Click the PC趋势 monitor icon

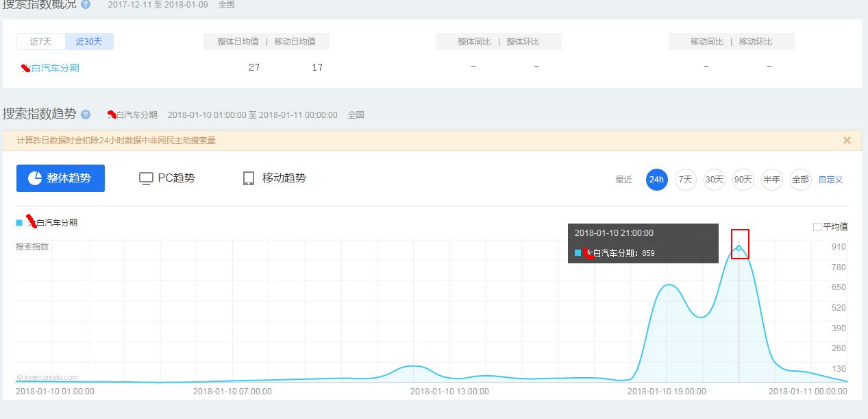coord(146,178)
